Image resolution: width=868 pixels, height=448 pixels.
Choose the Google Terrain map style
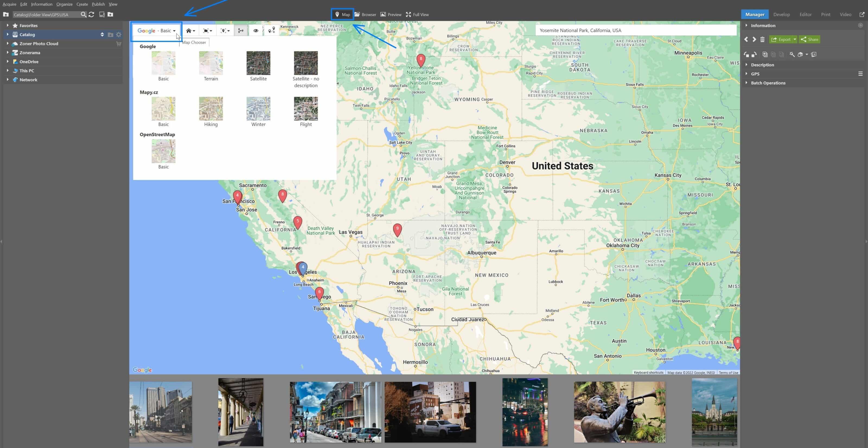click(211, 66)
